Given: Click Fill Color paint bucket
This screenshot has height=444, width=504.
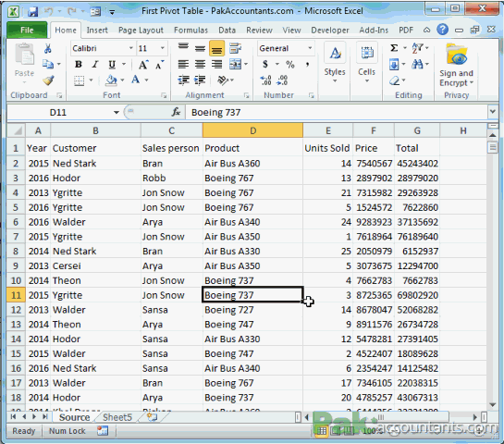Looking at the screenshot, I should (111, 80).
